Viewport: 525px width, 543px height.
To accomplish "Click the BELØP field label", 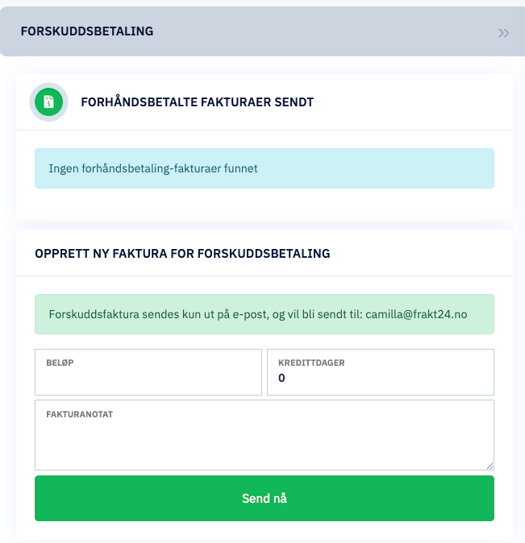I will (x=60, y=363).
